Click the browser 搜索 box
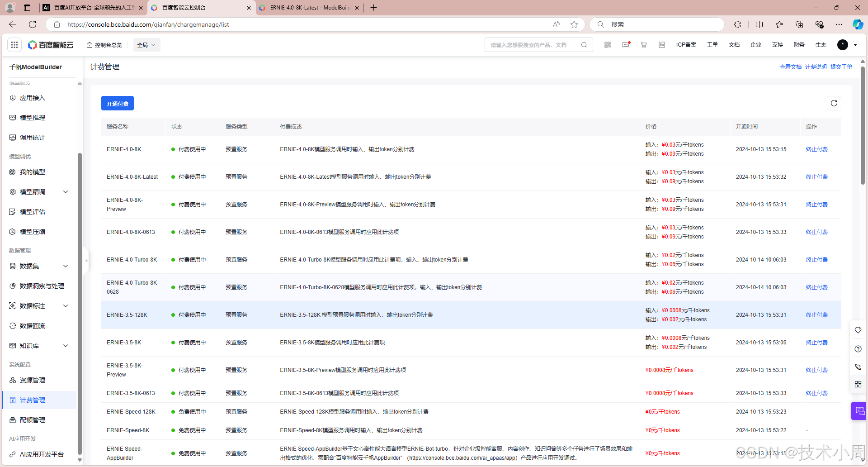Image resolution: width=868 pixels, height=467 pixels. click(656, 24)
